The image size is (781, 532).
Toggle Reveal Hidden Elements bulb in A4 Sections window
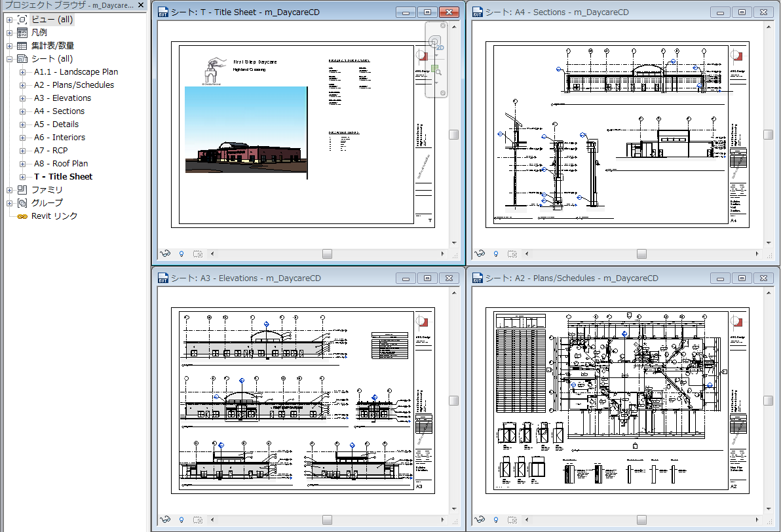click(495, 254)
